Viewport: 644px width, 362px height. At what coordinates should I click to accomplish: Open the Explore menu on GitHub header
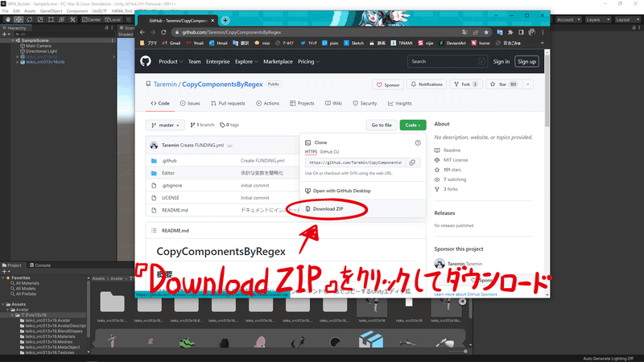coord(246,62)
